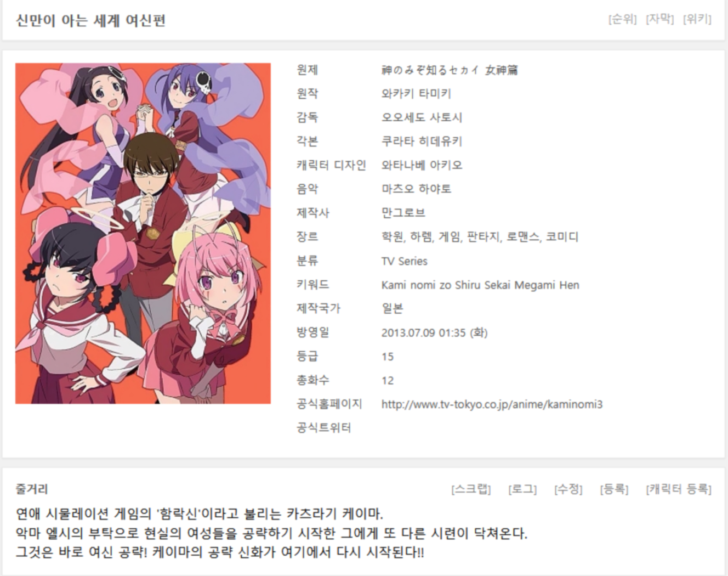Image resolution: width=728 pixels, height=576 pixels.
Task: Click the 캐릭터 등록 character register button
Action: [x=679, y=489]
